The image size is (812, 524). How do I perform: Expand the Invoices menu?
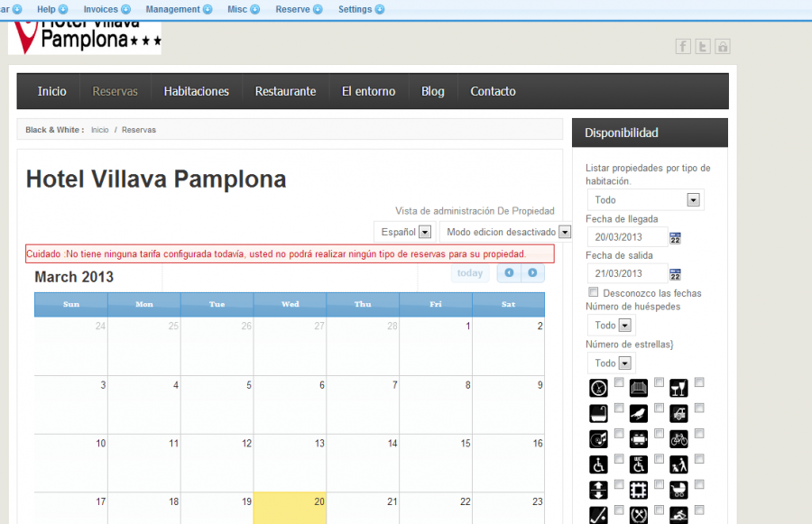click(106, 9)
